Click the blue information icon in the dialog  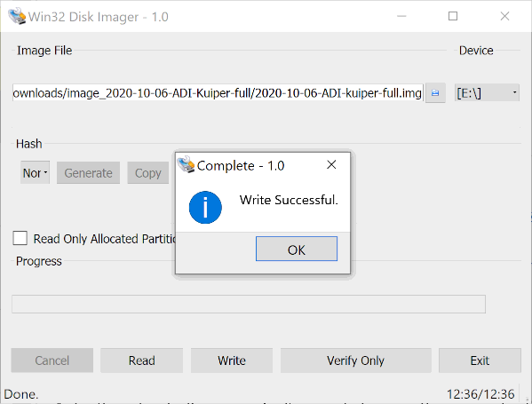205,207
